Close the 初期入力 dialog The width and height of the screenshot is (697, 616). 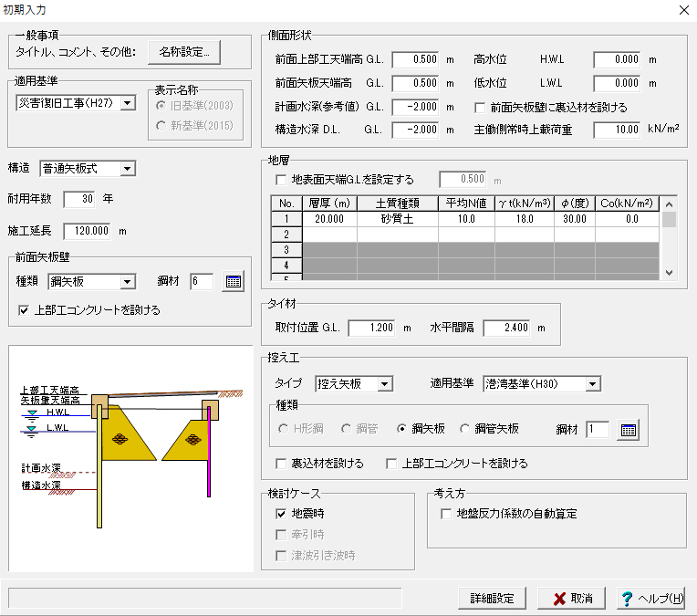[x=684, y=10]
